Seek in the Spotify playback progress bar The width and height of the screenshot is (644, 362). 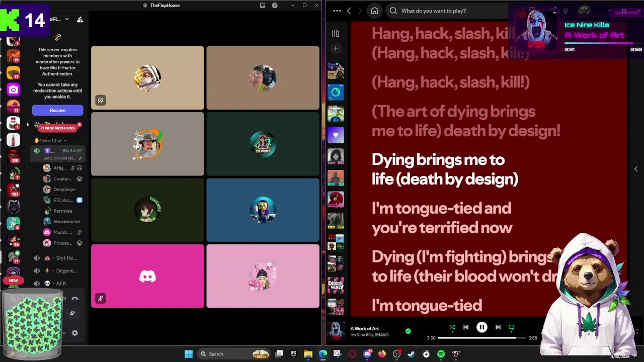point(483,338)
